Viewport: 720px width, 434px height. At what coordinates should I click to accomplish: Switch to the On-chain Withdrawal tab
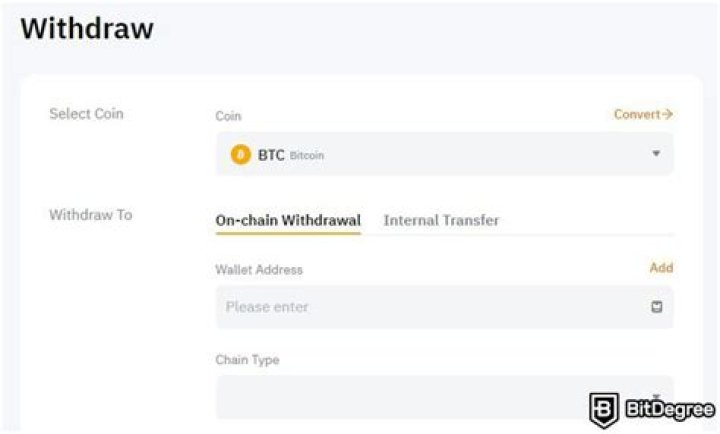point(288,220)
